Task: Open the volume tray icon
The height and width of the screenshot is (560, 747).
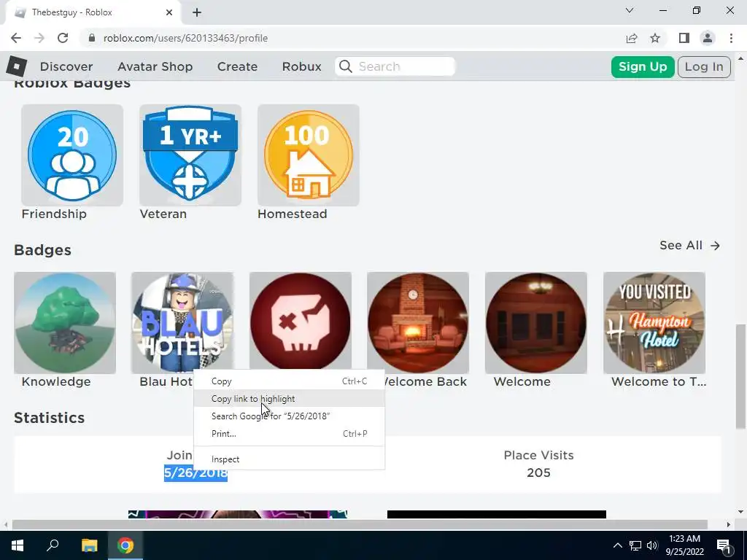Action: pyautogui.click(x=652, y=545)
